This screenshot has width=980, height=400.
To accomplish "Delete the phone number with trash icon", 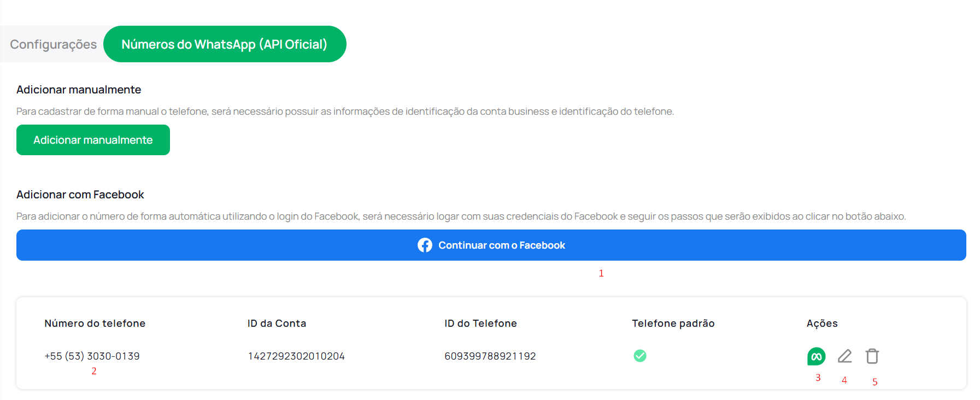I will click(x=872, y=356).
